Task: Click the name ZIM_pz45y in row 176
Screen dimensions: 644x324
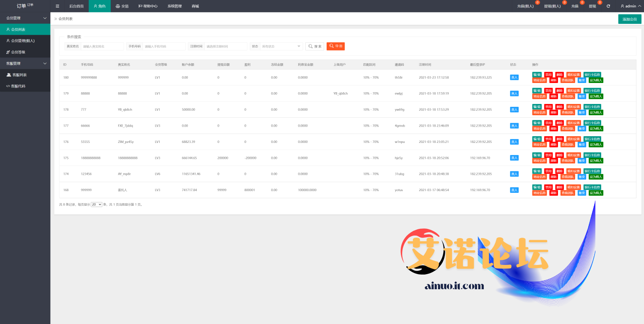Action: pyautogui.click(x=126, y=142)
